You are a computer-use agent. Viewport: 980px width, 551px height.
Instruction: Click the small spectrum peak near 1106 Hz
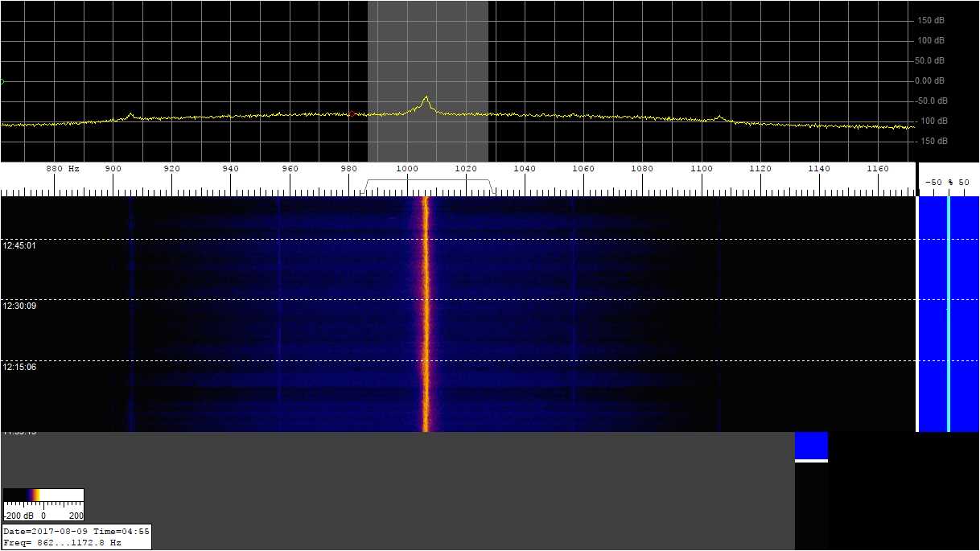(x=719, y=117)
